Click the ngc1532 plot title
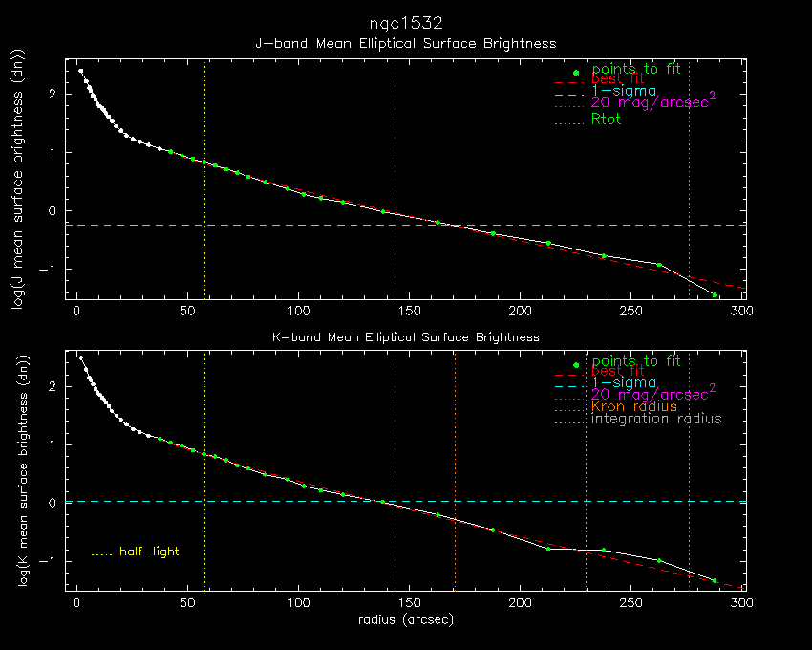The height and width of the screenshot is (650, 812). 406,22
